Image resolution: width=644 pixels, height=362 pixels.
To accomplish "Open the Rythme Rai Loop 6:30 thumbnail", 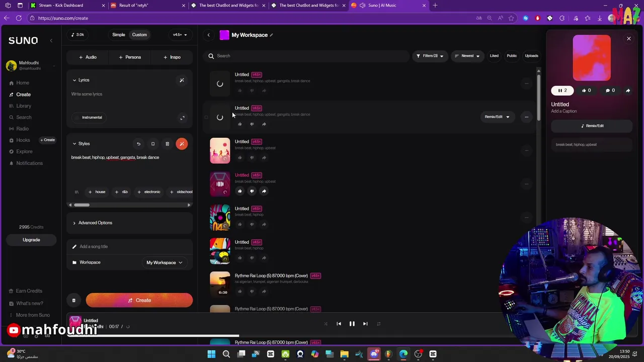I will coord(220,284).
